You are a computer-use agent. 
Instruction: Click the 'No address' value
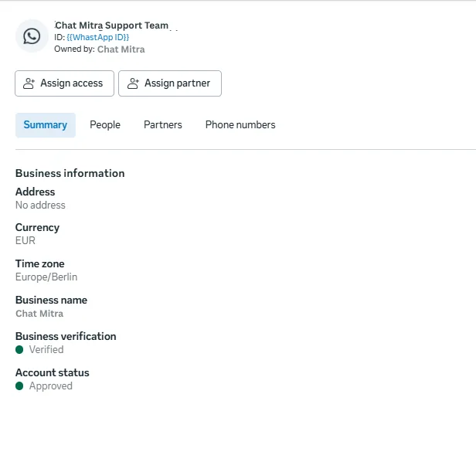(x=40, y=206)
